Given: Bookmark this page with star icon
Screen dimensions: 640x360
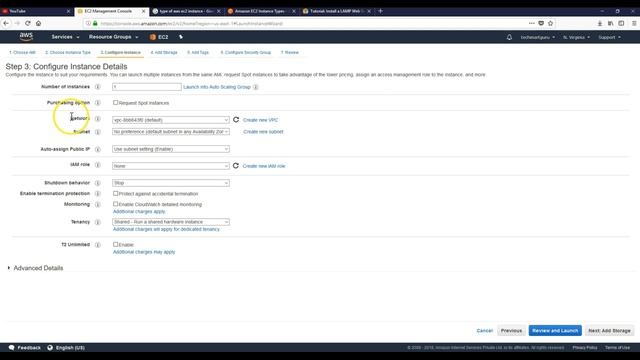Looking at the screenshot, I should point(550,23).
